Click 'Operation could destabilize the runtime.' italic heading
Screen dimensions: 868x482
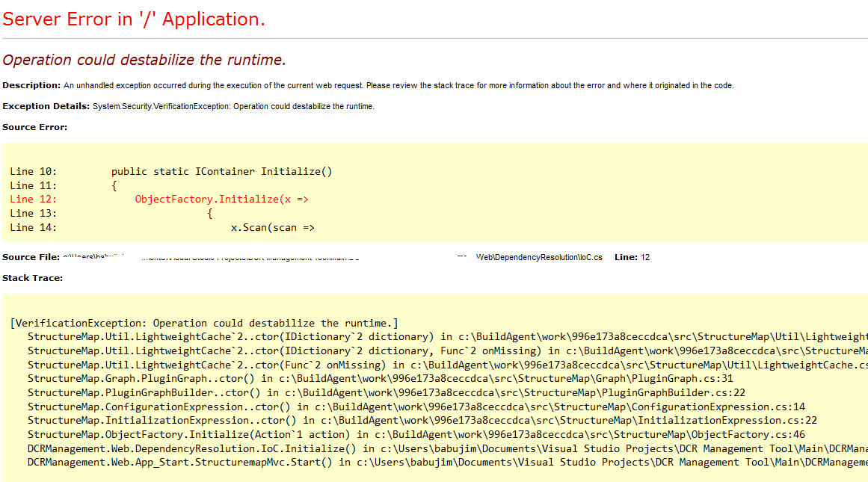[144, 60]
